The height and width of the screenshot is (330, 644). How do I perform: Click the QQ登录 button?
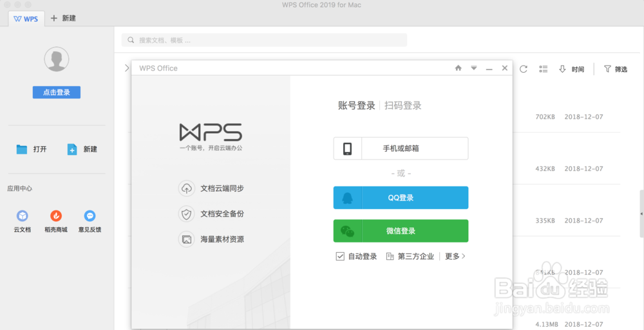pyautogui.click(x=401, y=198)
